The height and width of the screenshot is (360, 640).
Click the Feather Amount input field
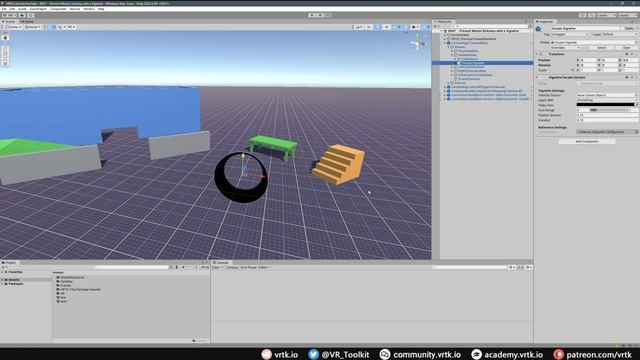coord(607,115)
